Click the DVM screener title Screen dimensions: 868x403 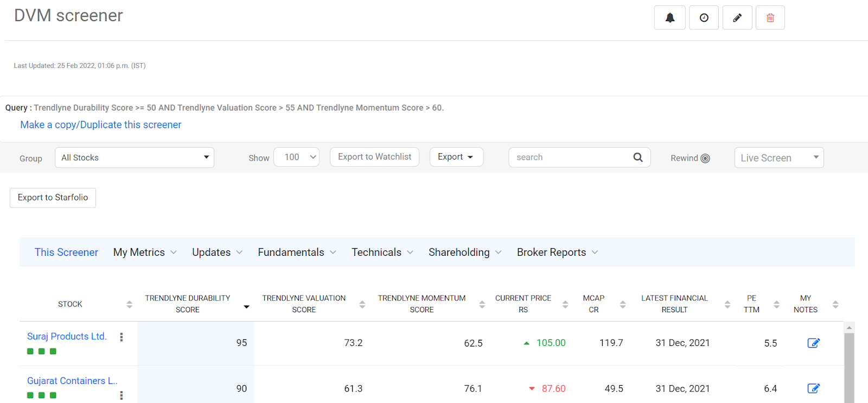(x=68, y=15)
